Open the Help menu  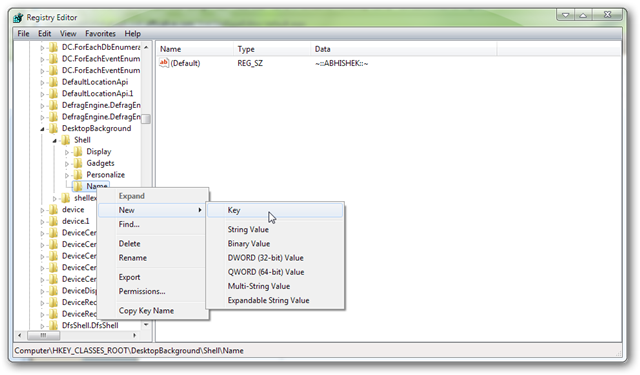[x=133, y=33]
